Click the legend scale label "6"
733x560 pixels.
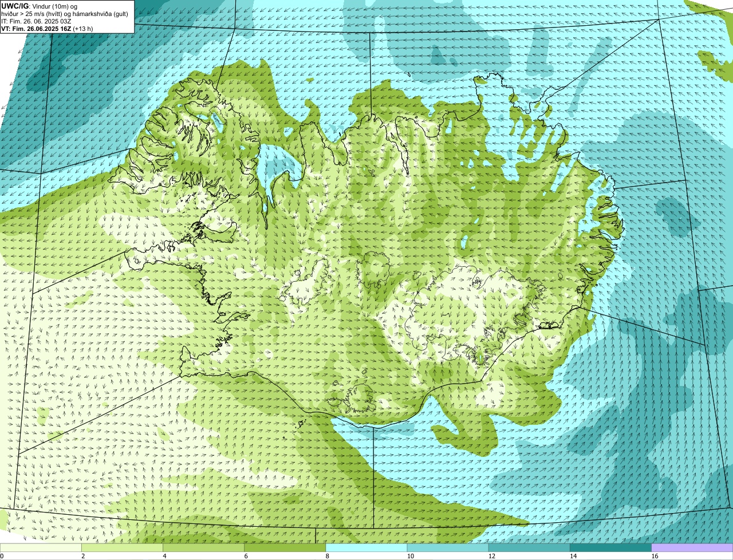click(x=246, y=556)
